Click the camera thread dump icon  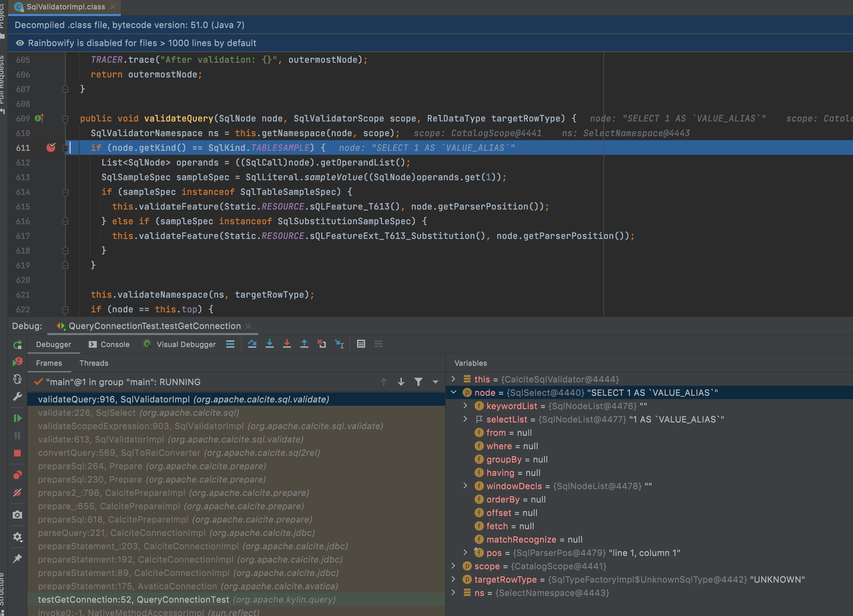[17, 515]
